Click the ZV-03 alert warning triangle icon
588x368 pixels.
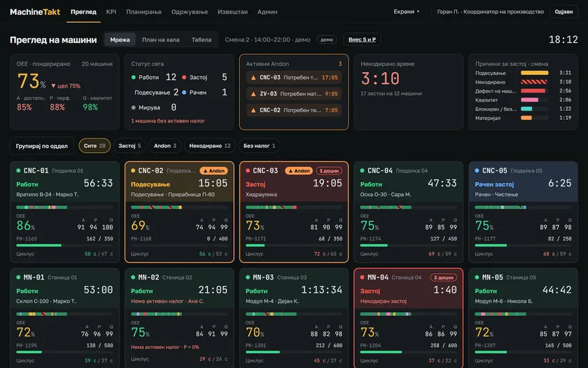click(x=253, y=94)
